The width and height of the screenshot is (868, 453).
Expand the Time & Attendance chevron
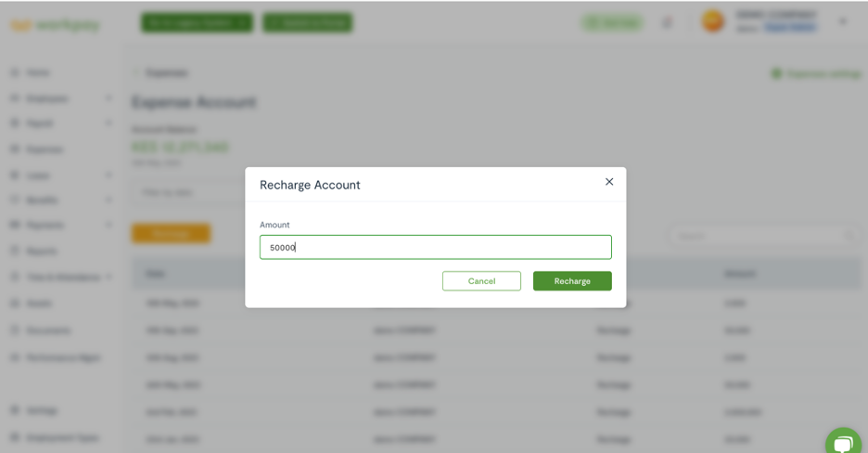pos(108,277)
